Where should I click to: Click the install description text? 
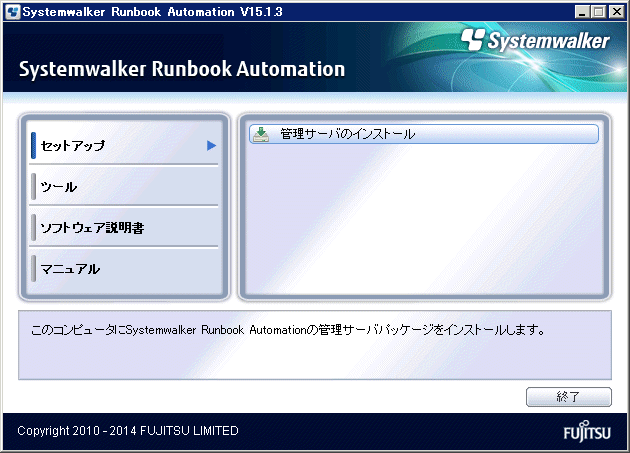click(x=288, y=330)
